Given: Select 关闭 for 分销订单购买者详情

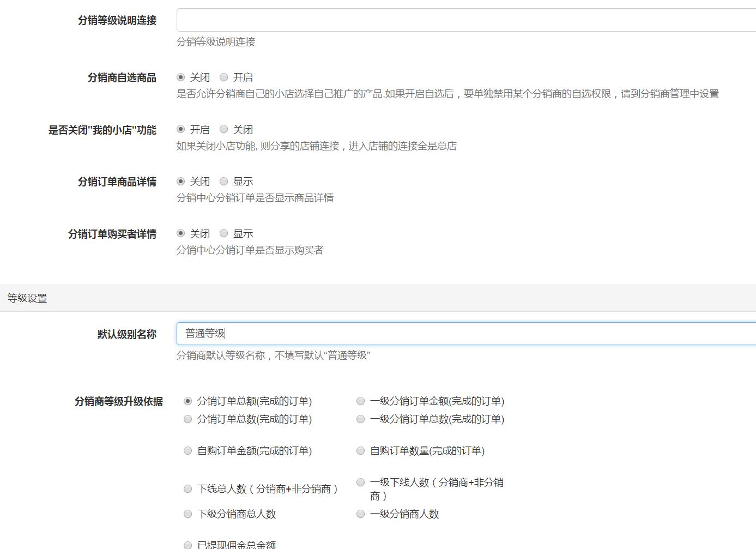Looking at the screenshot, I should coord(180,233).
